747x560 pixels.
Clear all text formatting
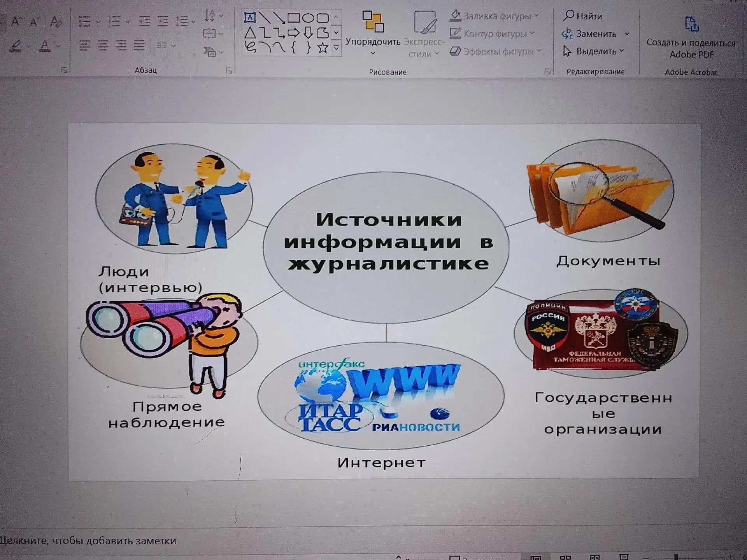(x=55, y=21)
